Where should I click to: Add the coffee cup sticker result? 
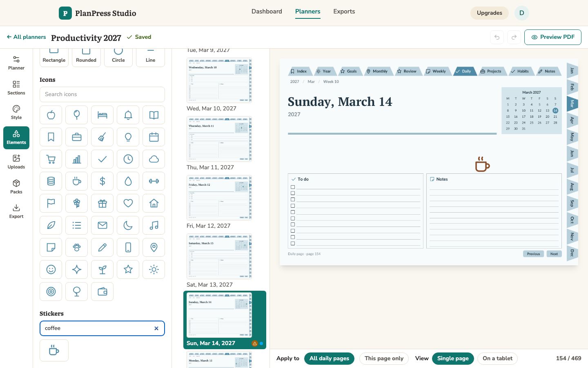pyautogui.click(x=54, y=350)
